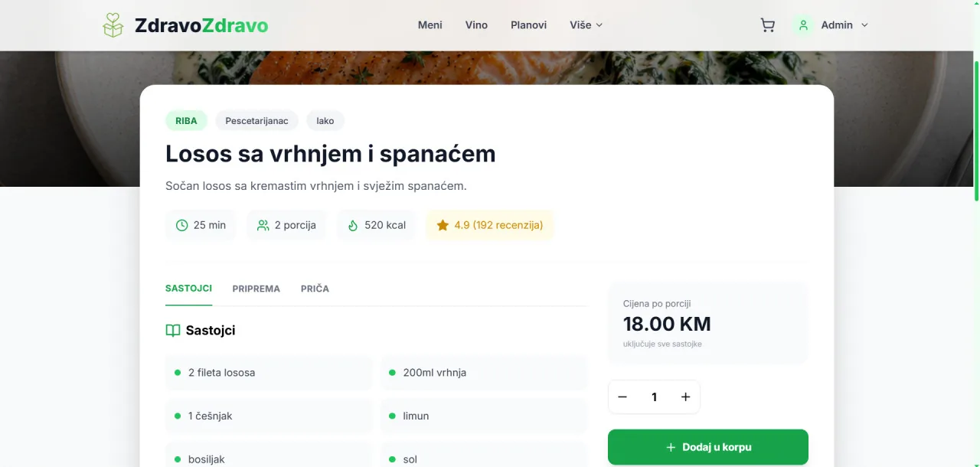Screen dimensions: 980x467
Task: Open the Admin account dropdown chevron
Action: click(864, 25)
